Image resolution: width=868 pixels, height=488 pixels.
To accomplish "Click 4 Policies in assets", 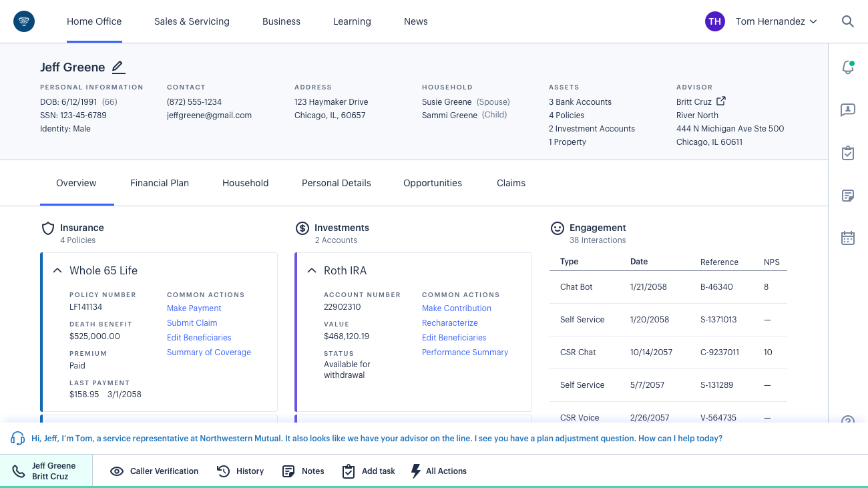I will point(566,115).
